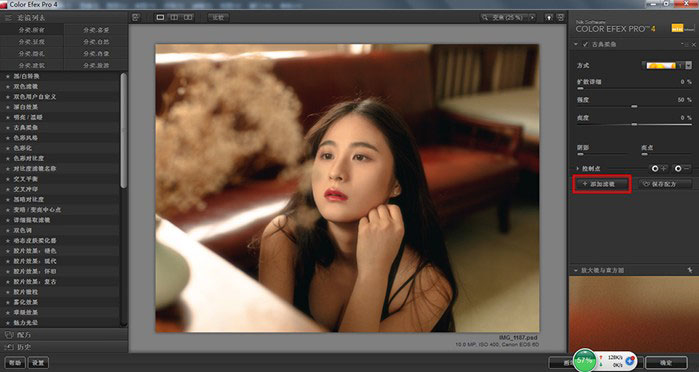Image resolution: width=699 pixels, height=372 pixels.
Task: Click the 方式 method color preset swatch
Action: click(661, 66)
